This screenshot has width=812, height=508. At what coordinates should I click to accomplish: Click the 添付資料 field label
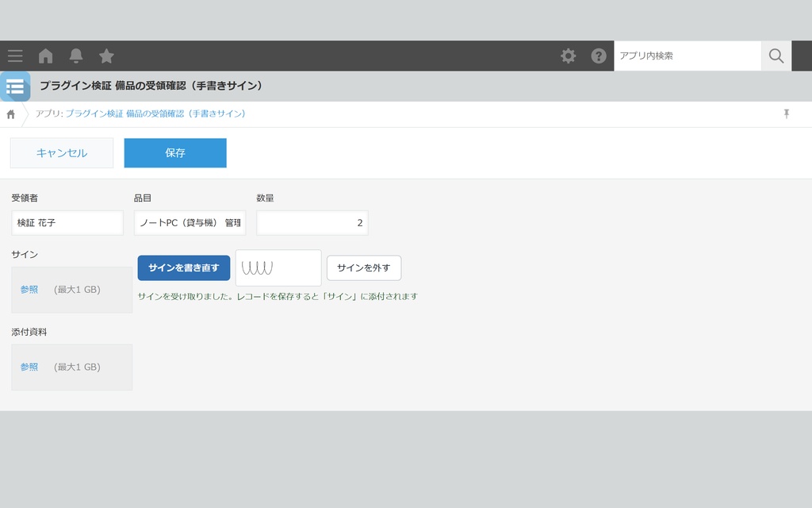coord(29,333)
